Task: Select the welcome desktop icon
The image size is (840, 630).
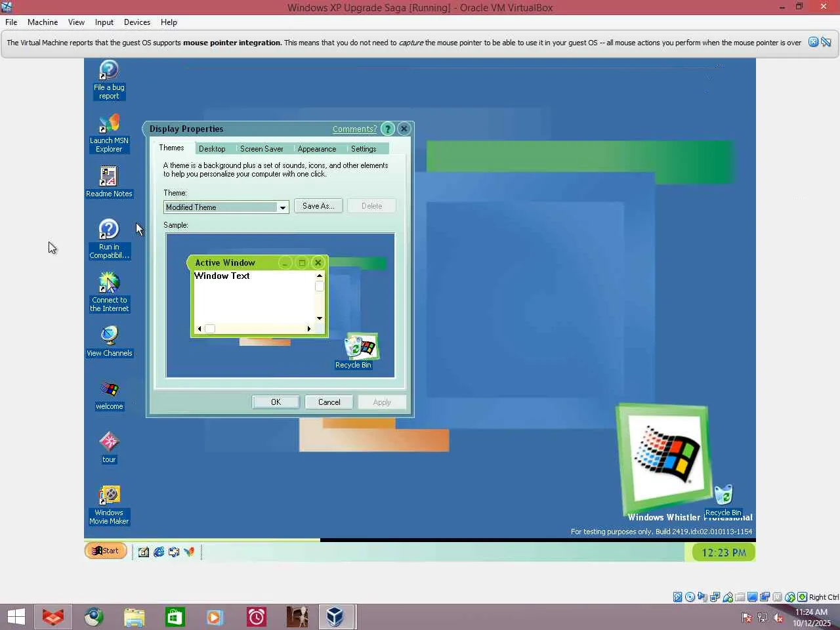Action: pos(109,394)
